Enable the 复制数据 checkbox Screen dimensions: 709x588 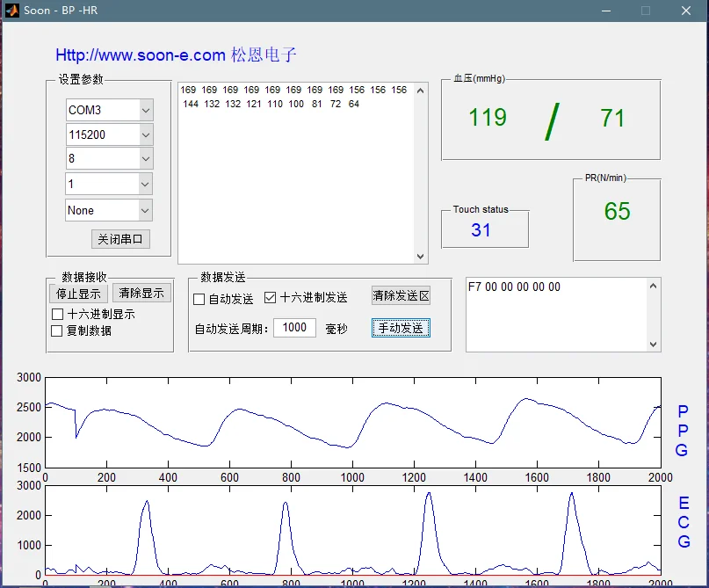pyautogui.click(x=57, y=330)
